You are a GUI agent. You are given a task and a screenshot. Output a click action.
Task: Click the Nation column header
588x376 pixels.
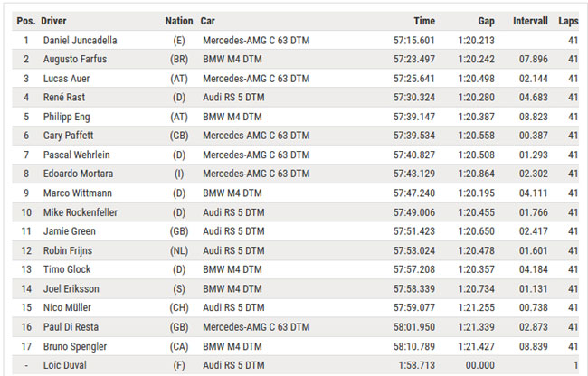(179, 21)
